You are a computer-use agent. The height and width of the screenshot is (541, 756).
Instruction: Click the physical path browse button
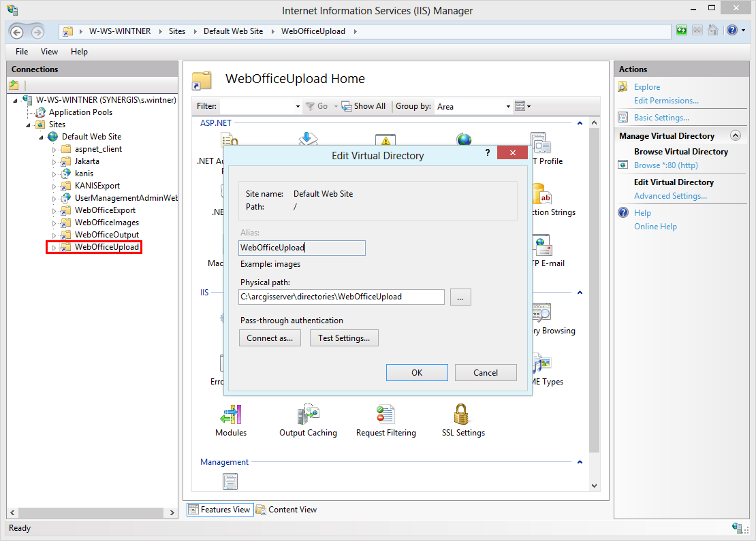pos(460,297)
